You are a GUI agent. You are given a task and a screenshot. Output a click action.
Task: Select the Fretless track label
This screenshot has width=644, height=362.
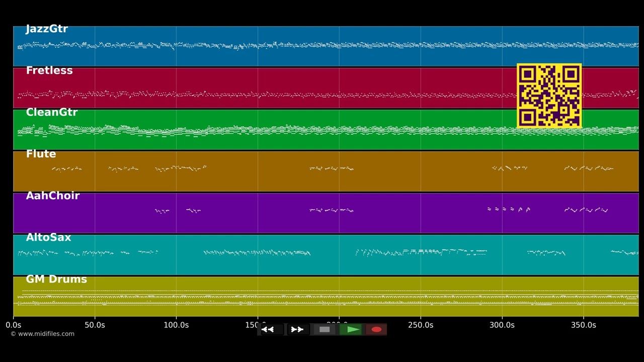click(49, 71)
